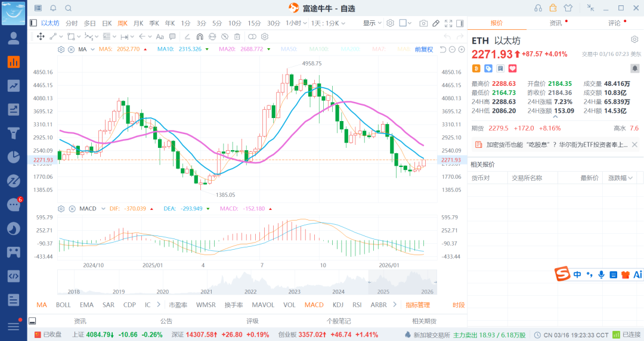Viewport: 644px width, 341px height.
Task: Expand the MA indicator dropdown arrow
Action: pyautogui.click(x=93, y=49)
